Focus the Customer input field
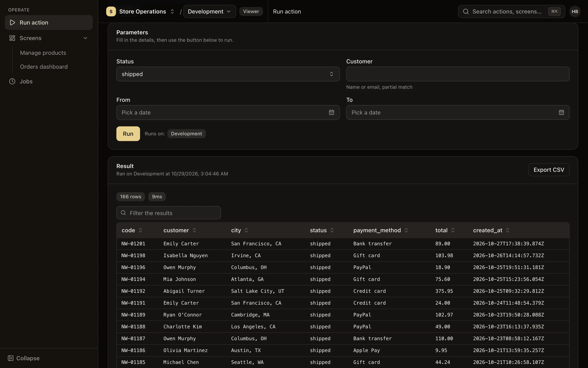 [458, 74]
